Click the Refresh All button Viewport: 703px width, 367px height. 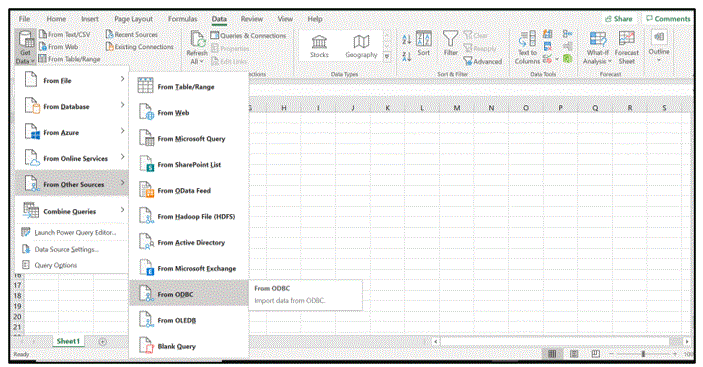[x=197, y=47]
